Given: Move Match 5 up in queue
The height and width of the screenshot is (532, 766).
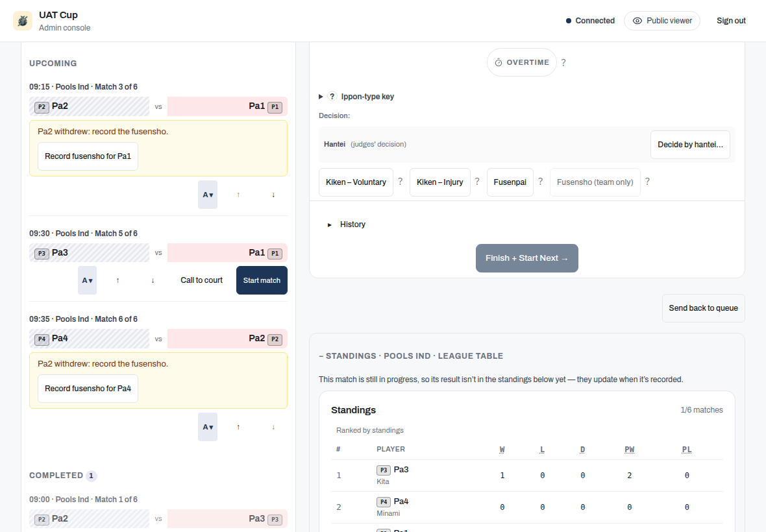Looking at the screenshot, I should tap(117, 280).
